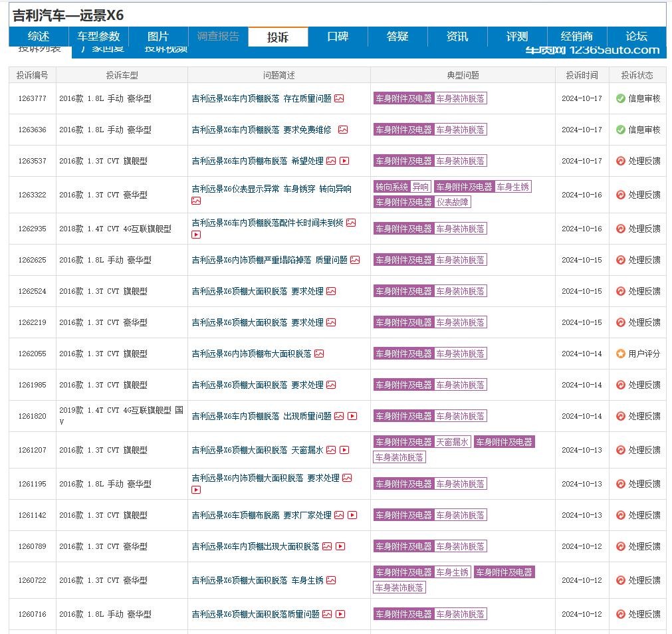Click green status icon for complaint 1263777
672x634 pixels.
(621, 98)
